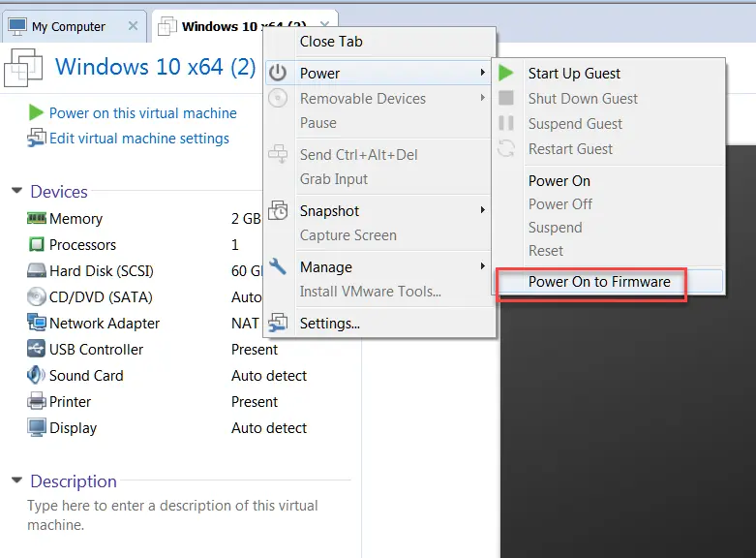756x558 pixels.
Task: Click the USB Controller icon
Action: coord(36,349)
